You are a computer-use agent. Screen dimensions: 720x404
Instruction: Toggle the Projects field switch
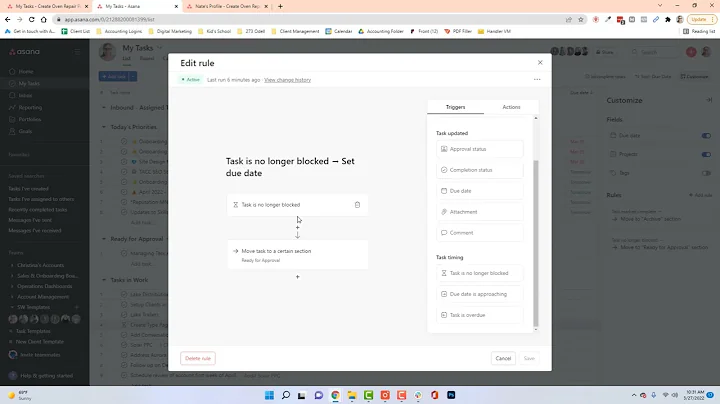[706, 154]
